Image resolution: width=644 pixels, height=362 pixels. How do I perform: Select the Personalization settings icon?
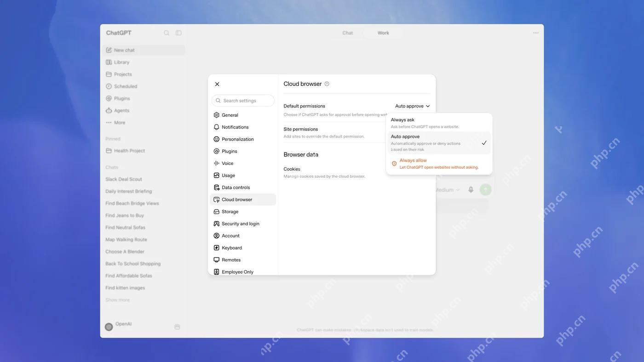click(x=217, y=139)
